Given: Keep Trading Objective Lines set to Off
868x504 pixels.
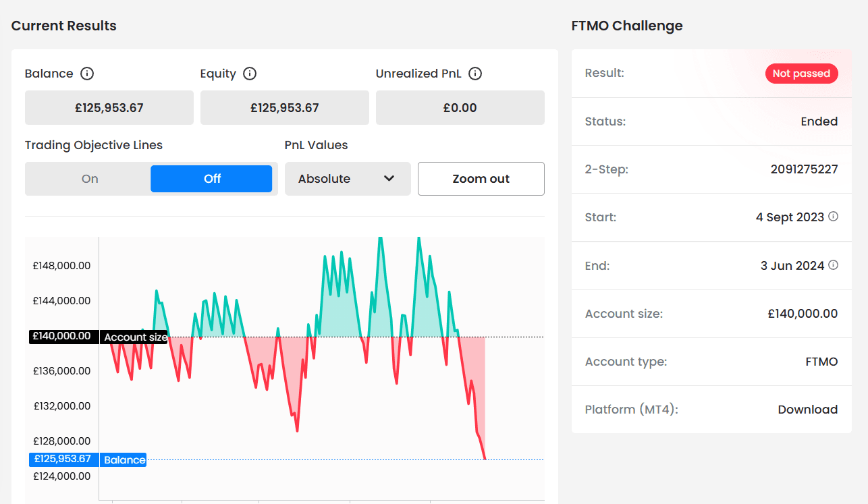Looking at the screenshot, I should click(211, 179).
